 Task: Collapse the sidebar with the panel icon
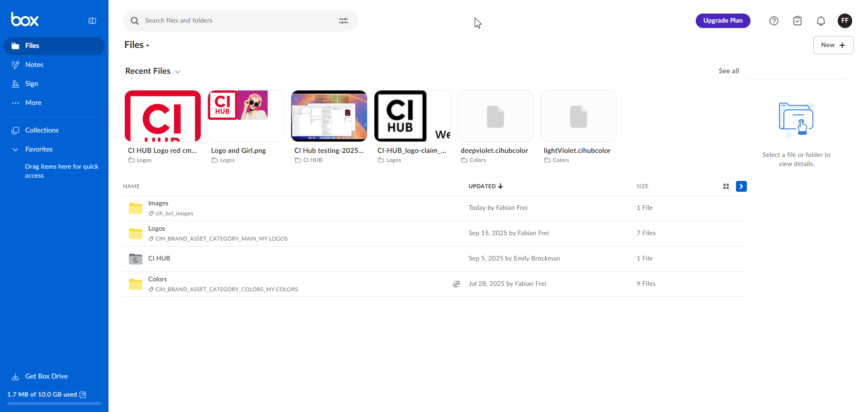(x=92, y=21)
